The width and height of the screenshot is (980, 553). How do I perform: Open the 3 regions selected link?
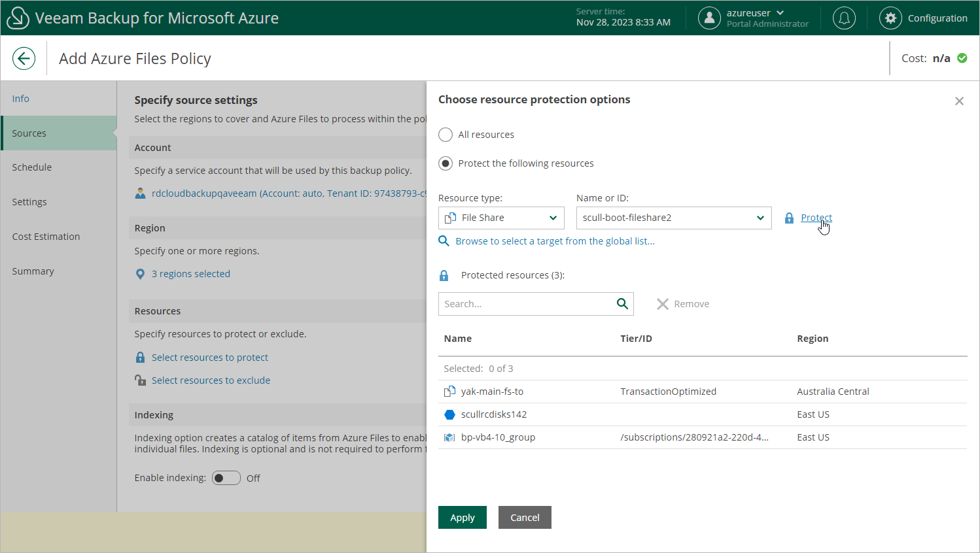coord(191,274)
